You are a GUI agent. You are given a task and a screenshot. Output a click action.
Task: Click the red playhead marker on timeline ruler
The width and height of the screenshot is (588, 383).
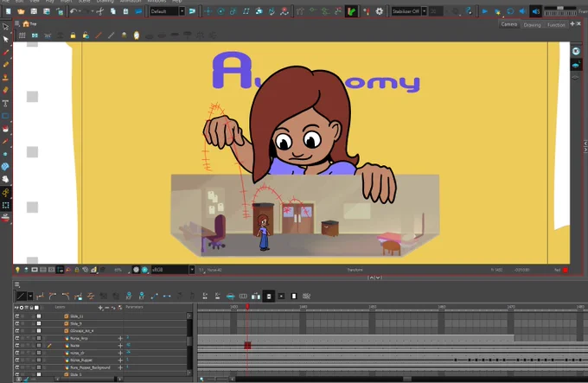pos(247,307)
